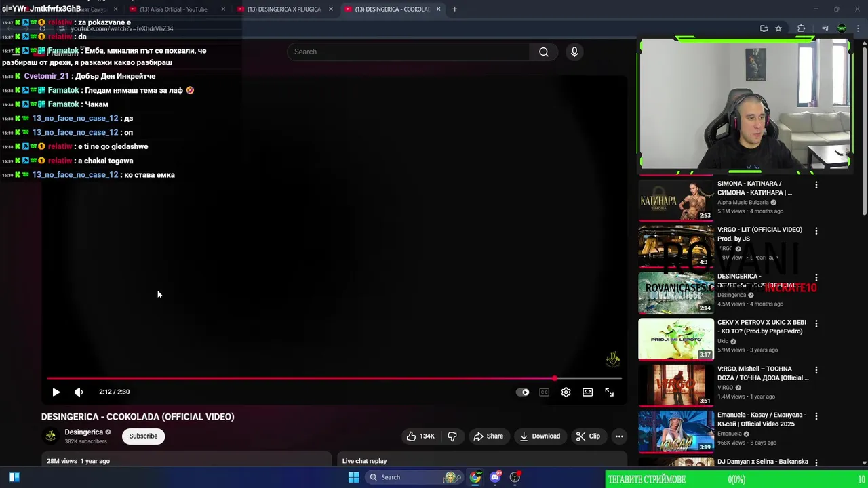Open more actions ellipsis menu
Screen dimensions: 868x488
point(619,436)
